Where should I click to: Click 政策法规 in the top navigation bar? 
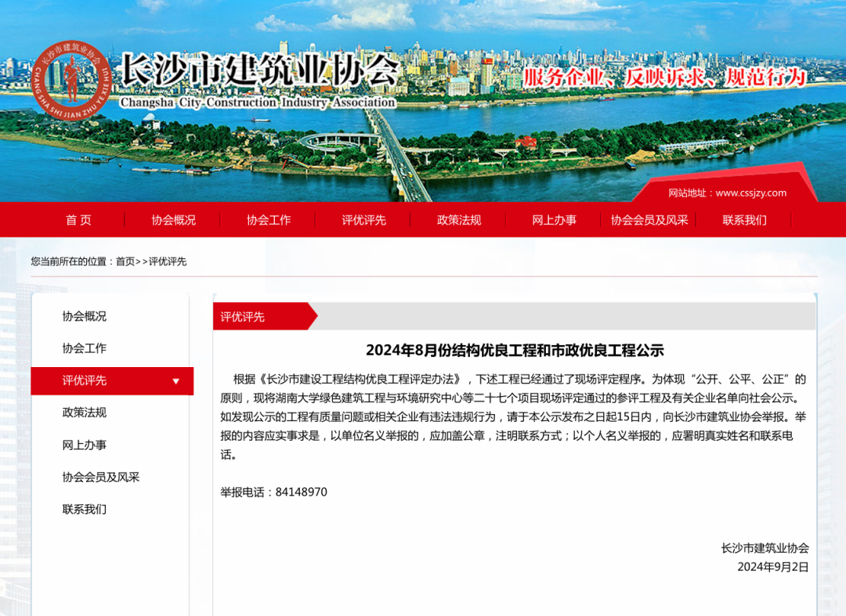459,220
